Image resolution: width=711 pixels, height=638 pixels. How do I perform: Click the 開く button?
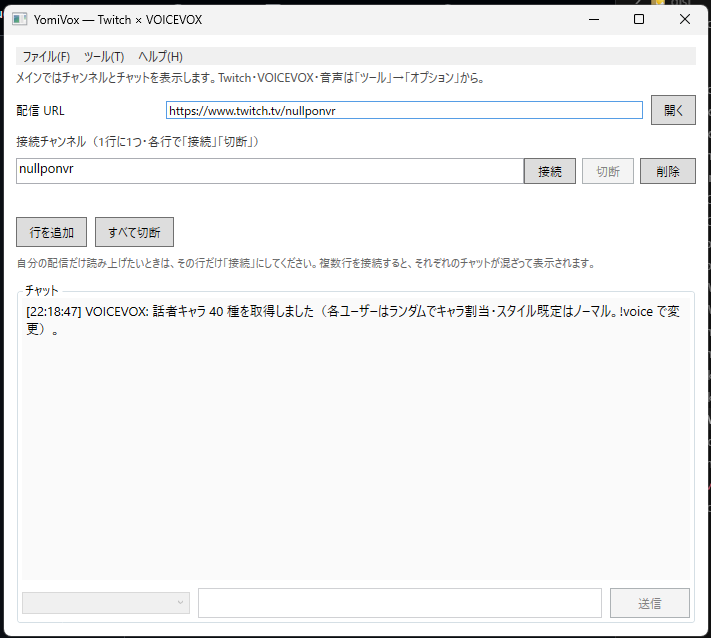(673, 110)
